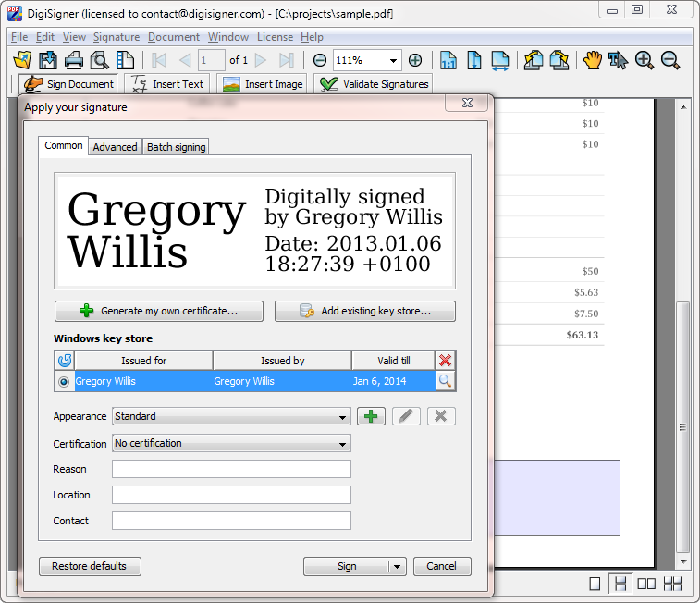Switch to continuous page layout
700x603 pixels.
(x=620, y=584)
